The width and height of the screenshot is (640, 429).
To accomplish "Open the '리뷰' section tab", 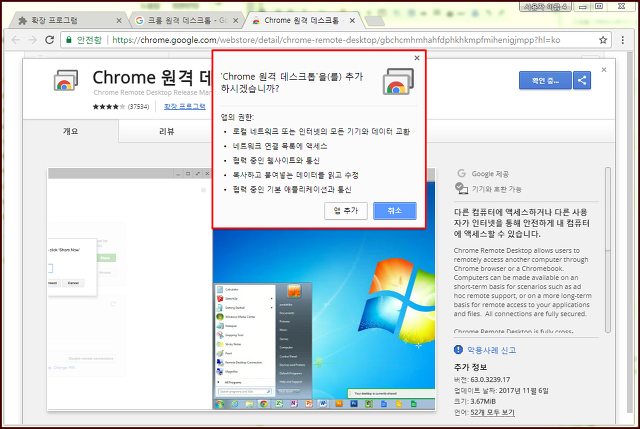I will point(167,131).
